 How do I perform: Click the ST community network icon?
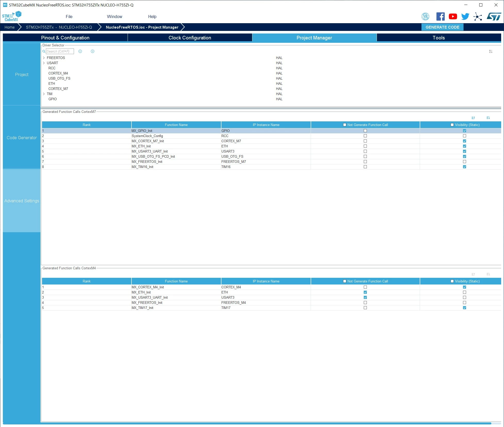click(x=478, y=17)
